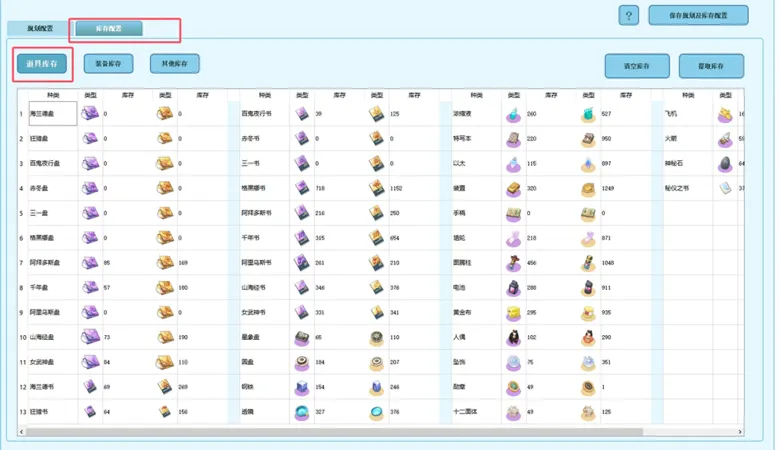This screenshot has height=450, width=780.
Task: Click the 清空库存 button
Action: (637, 66)
